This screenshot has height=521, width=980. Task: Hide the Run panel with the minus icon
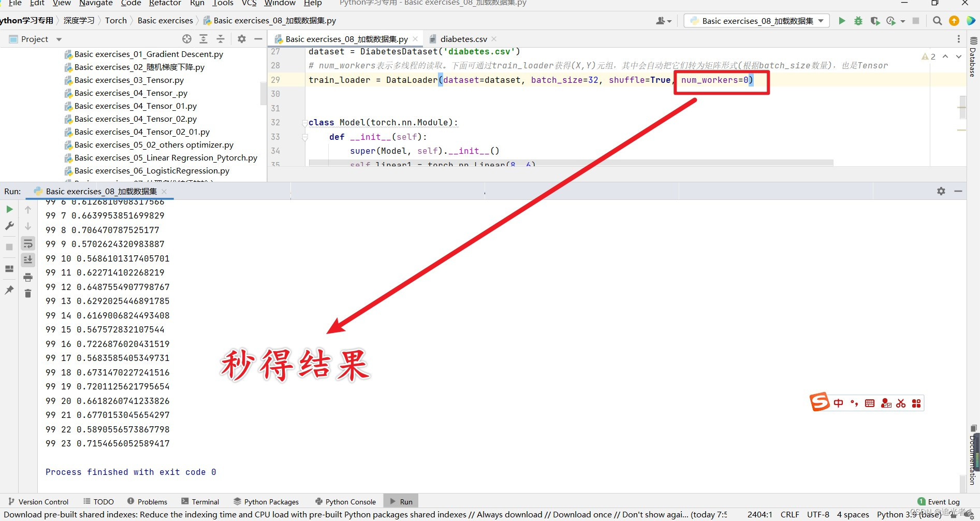tap(958, 191)
